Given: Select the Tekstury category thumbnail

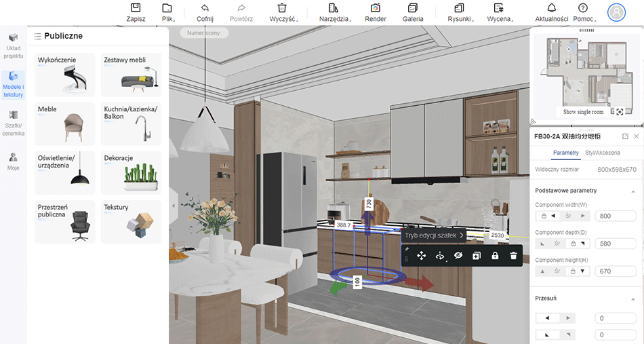Looking at the screenshot, I should [132, 221].
